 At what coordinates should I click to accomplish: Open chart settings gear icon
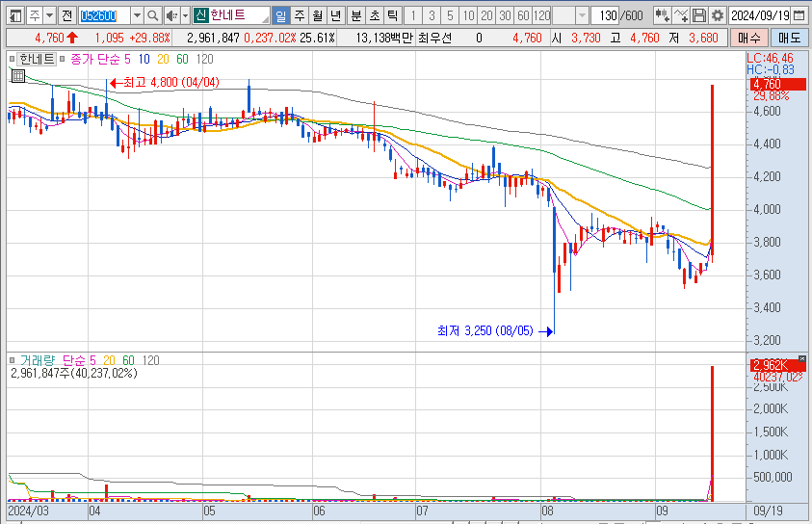[x=718, y=15]
